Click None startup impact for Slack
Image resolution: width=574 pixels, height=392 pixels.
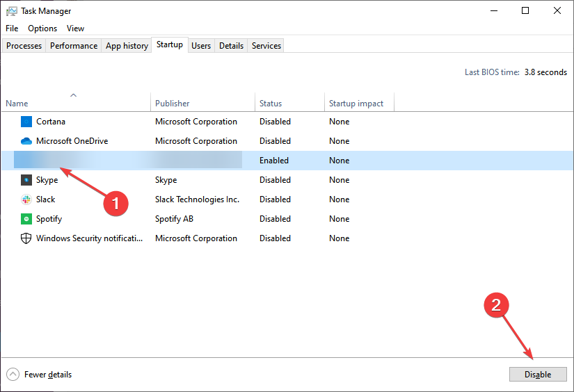339,199
